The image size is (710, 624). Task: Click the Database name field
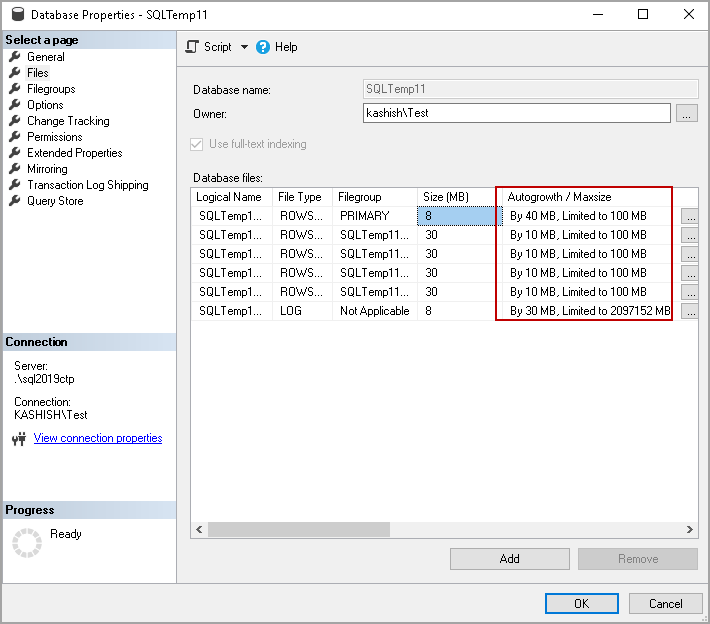point(530,89)
